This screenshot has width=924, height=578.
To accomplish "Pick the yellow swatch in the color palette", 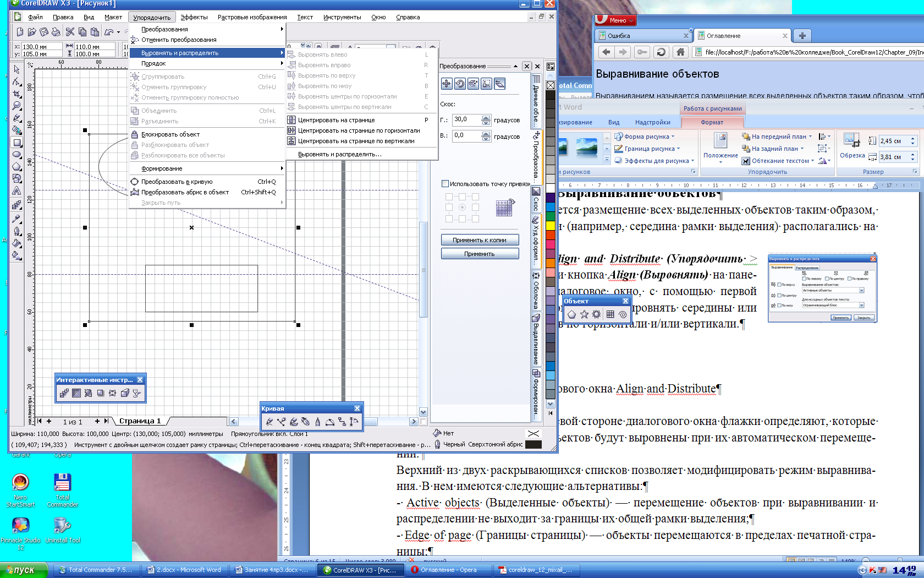I will [551, 225].
